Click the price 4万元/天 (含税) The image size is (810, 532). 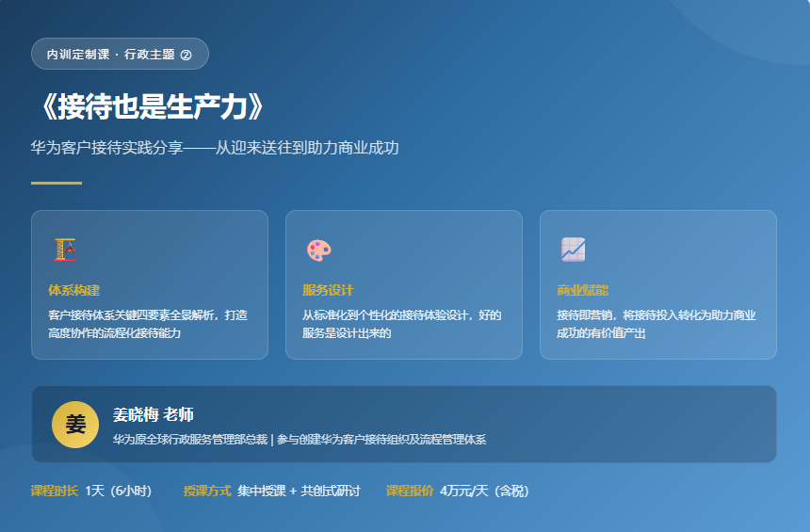tap(484, 491)
